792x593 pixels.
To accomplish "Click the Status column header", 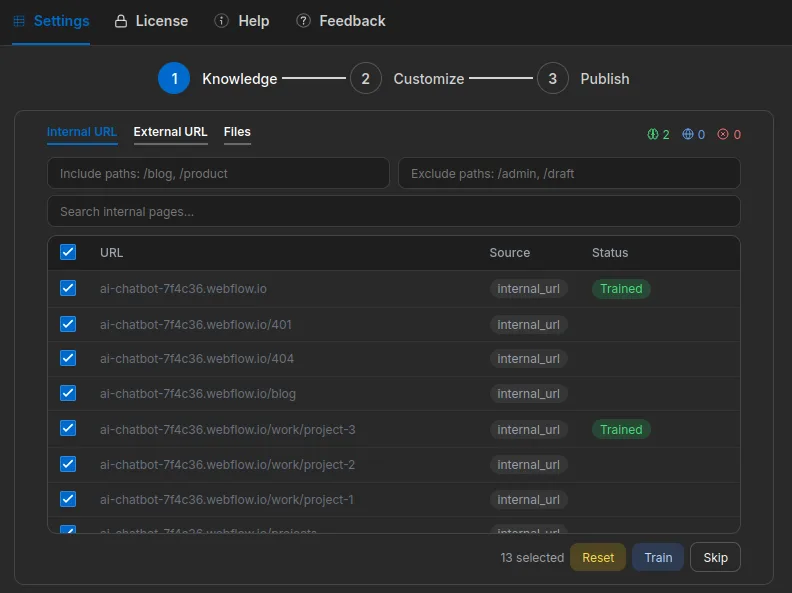I will tap(610, 253).
